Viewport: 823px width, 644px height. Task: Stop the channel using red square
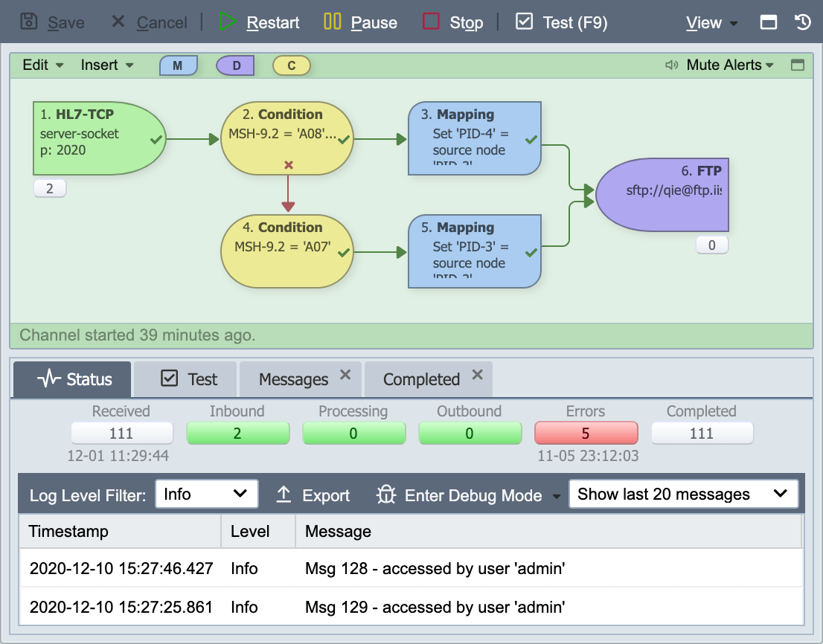(431, 22)
